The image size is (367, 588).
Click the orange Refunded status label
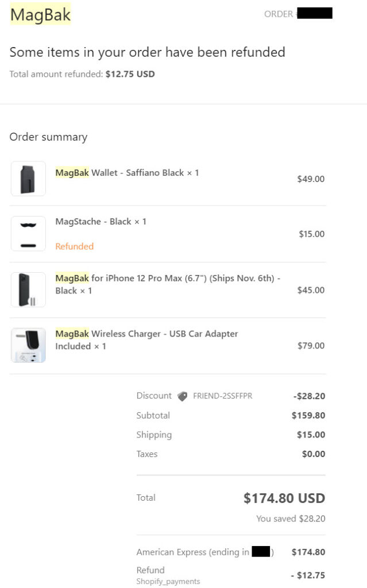coord(74,246)
